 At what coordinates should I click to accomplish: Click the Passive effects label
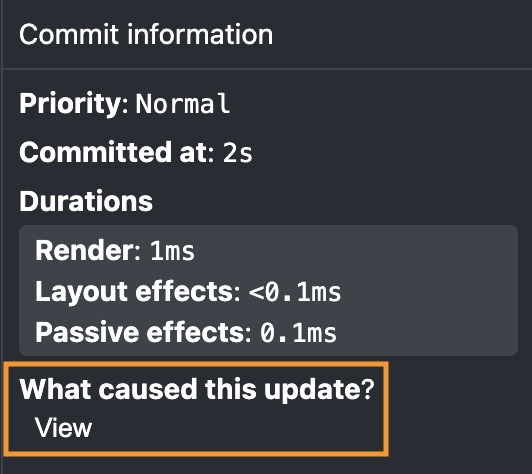[140, 332]
